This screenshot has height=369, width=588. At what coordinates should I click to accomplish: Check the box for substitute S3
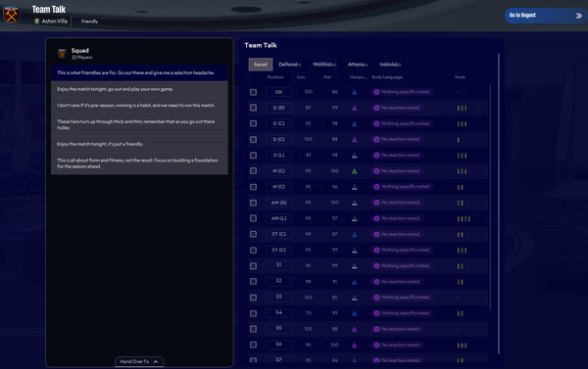click(x=254, y=298)
